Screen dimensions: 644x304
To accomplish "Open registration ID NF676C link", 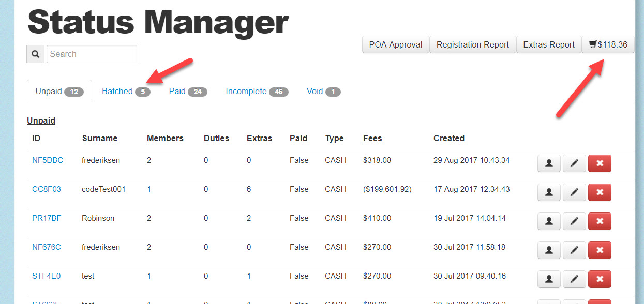I will tap(47, 247).
